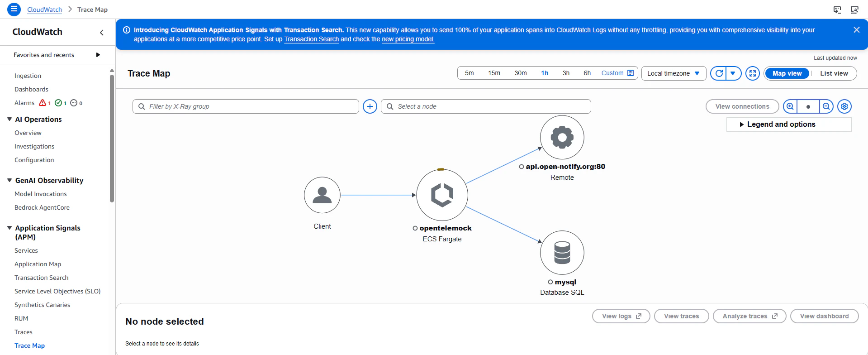Open the custom time range calendar
The width and height of the screenshot is (868, 355).
(x=631, y=73)
